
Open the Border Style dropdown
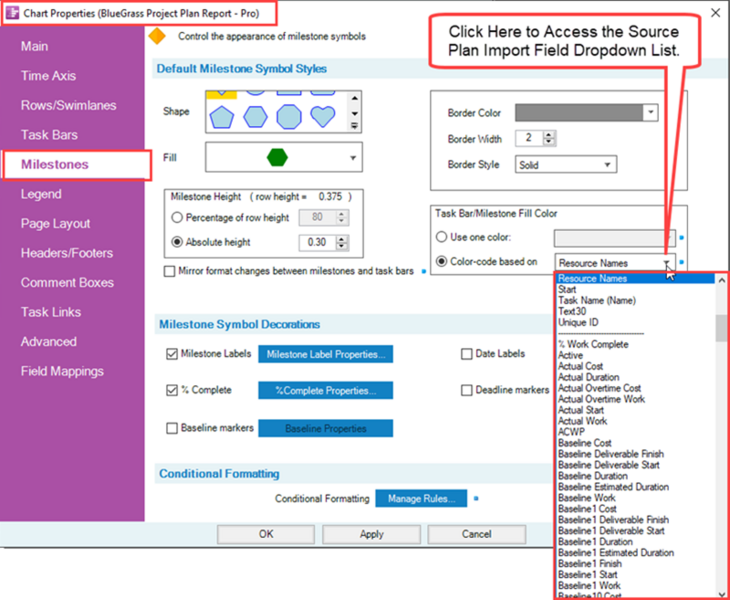(607, 165)
